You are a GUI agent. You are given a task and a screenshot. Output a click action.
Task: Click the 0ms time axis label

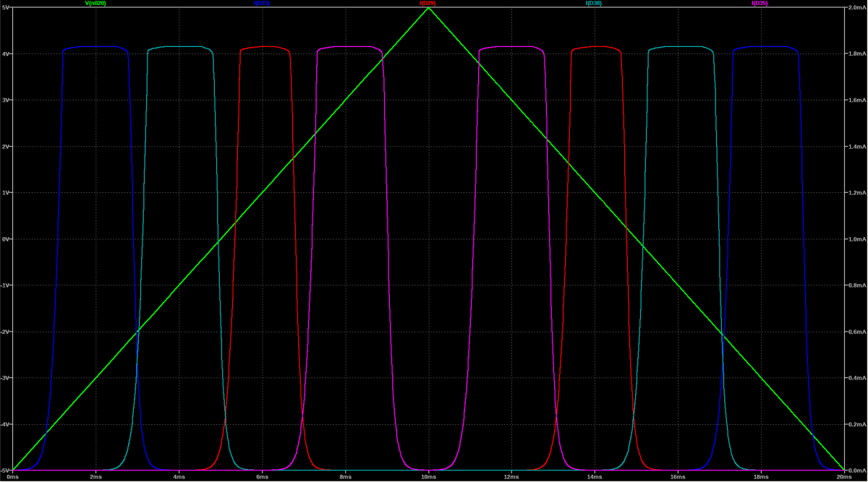tap(13, 477)
